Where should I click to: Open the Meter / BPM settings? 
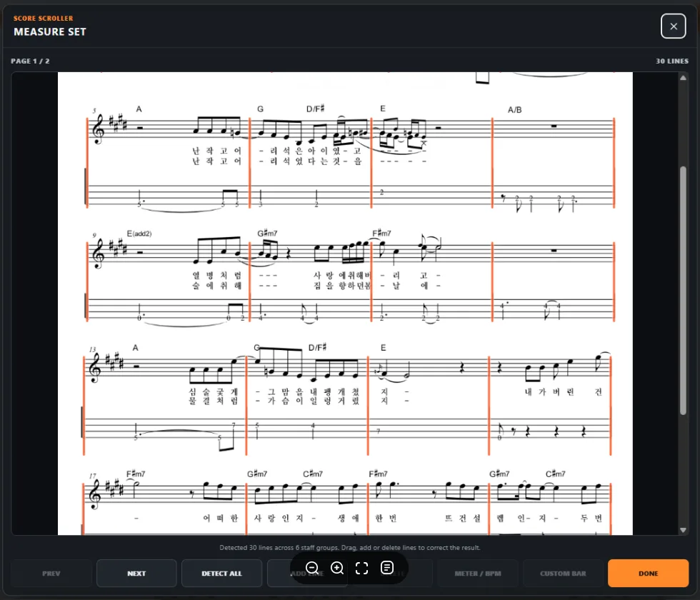click(478, 573)
